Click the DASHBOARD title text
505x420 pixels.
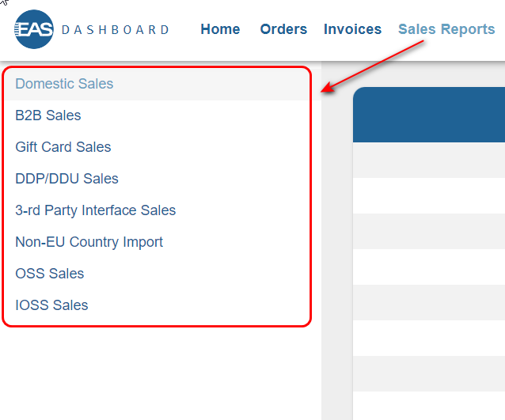(115, 30)
